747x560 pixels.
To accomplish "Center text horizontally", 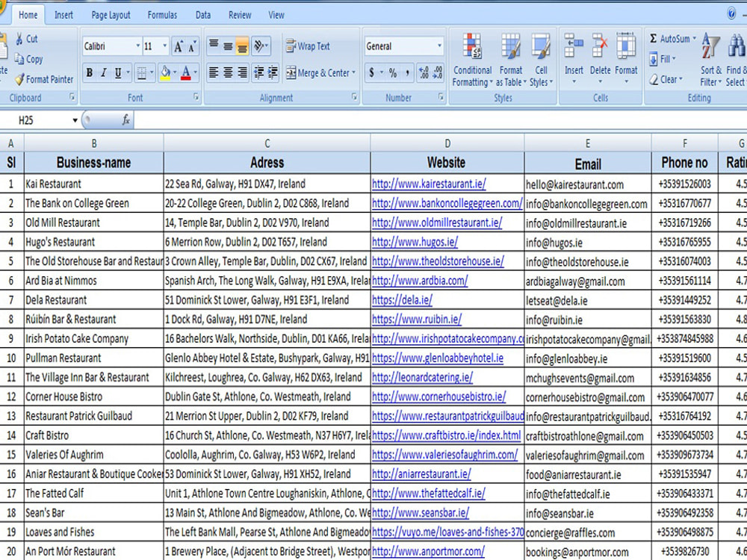I will tap(228, 72).
